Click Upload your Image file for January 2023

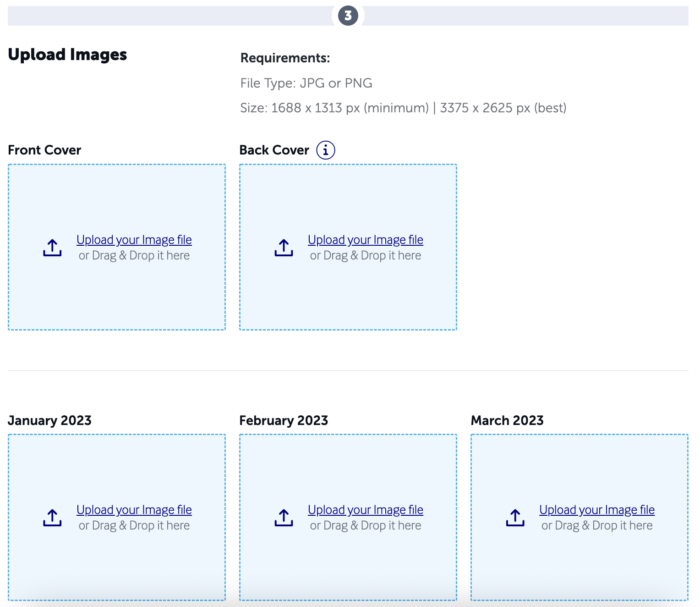(134, 509)
